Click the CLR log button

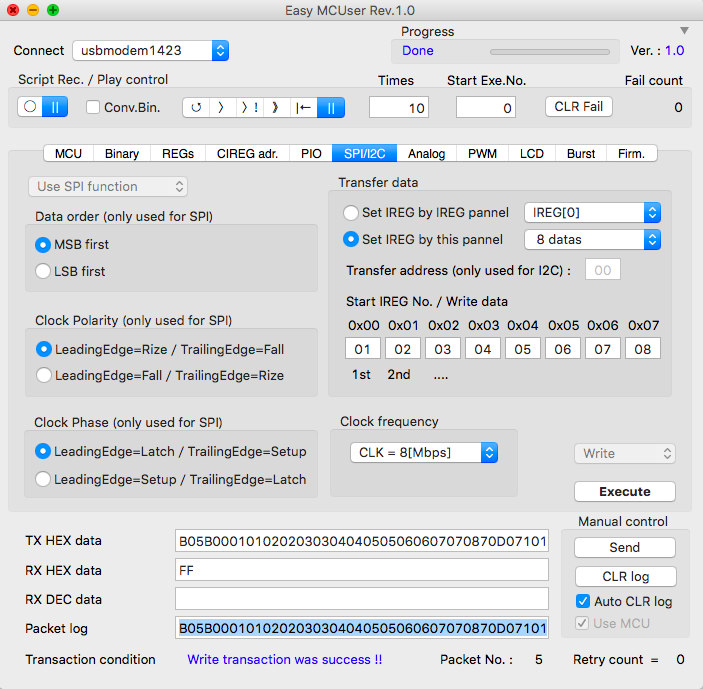[x=626, y=576]
